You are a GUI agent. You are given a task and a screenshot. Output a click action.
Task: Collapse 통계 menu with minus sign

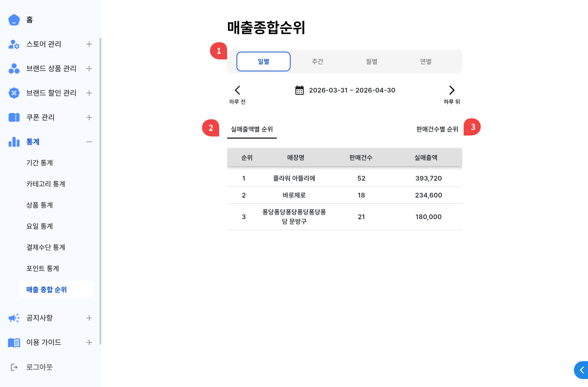pos(89,142)
